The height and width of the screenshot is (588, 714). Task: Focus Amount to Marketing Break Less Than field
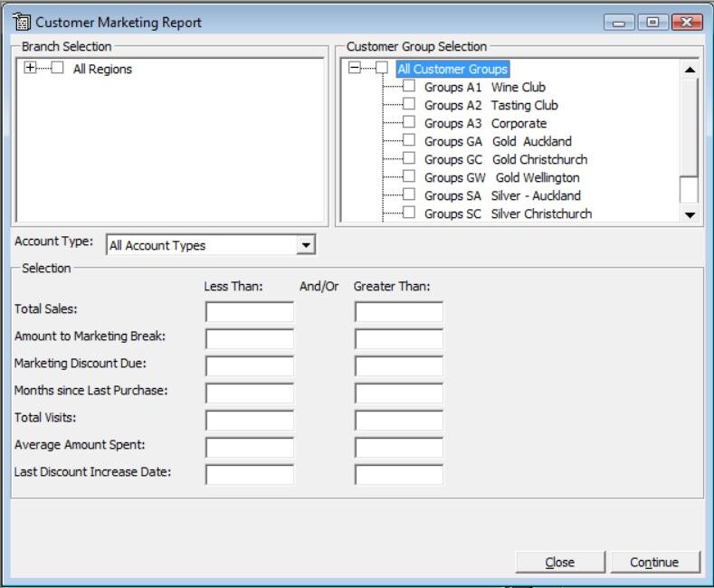click(x=250, y=339)
